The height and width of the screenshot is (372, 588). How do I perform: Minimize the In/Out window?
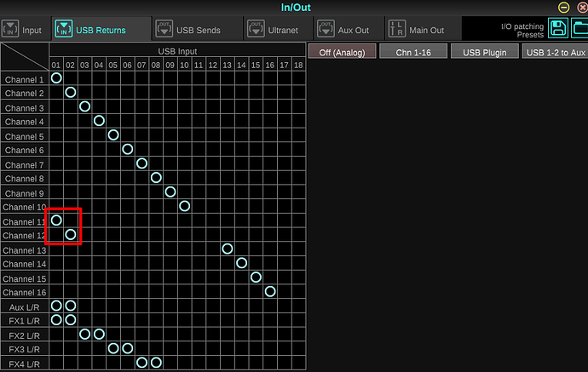[x=564, y=8]
